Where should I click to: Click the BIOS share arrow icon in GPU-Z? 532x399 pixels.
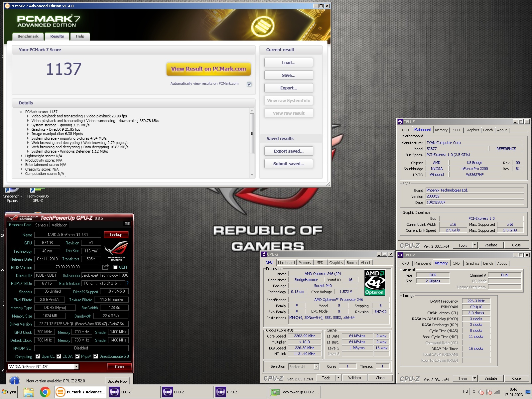(106, 267)
